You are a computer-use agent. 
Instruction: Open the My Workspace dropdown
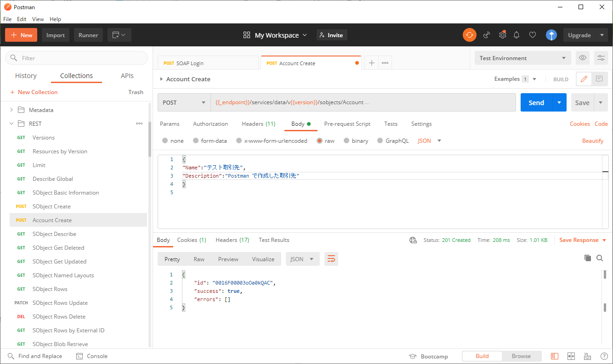point(275,35)
